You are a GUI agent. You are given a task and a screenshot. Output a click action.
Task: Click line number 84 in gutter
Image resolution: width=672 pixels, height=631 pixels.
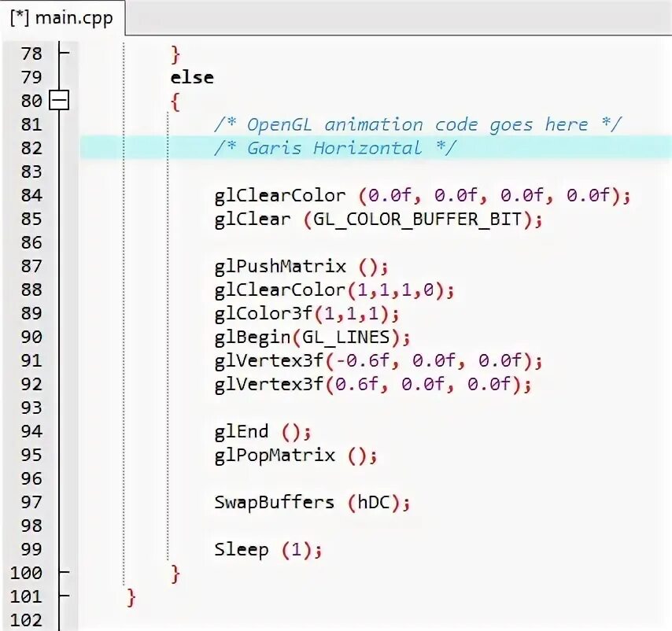(31, 196)
